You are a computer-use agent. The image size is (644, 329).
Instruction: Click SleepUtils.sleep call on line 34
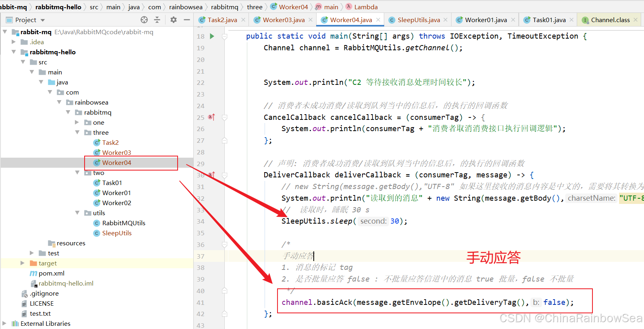click(x=317, y=221)
